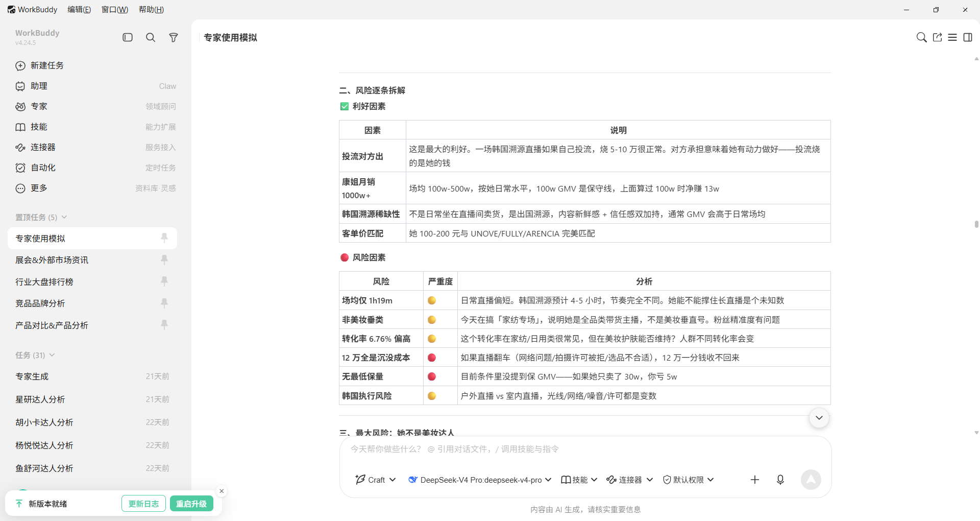Click the 专家使用模拟 page title
980x521 pixels.
[x=230, y=37]
